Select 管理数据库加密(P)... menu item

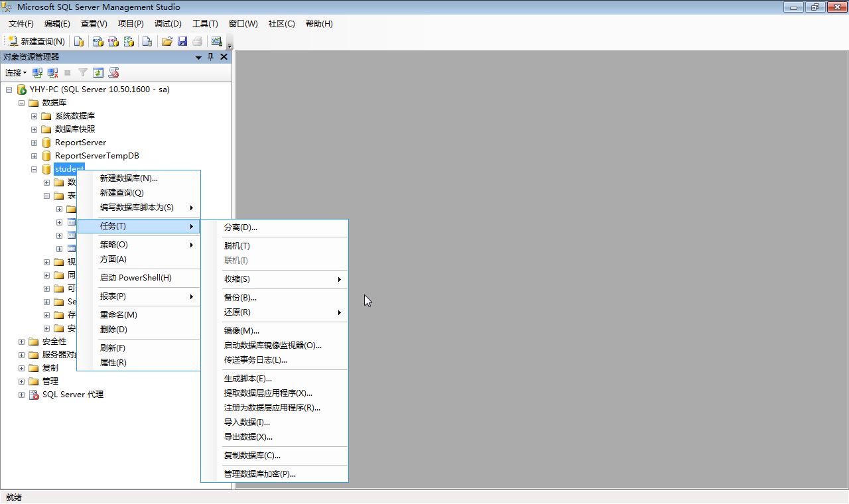pyautogui.click(x=275, y=474)
